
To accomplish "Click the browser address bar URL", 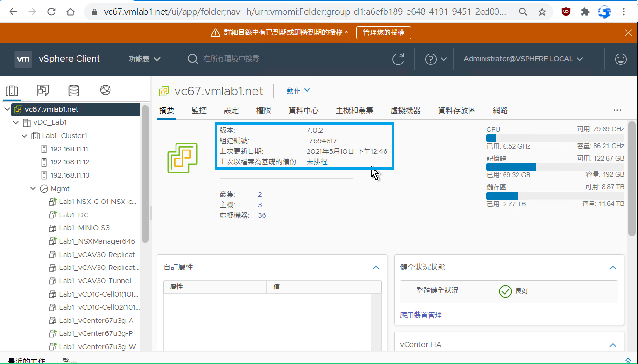I will click(304, 12).
